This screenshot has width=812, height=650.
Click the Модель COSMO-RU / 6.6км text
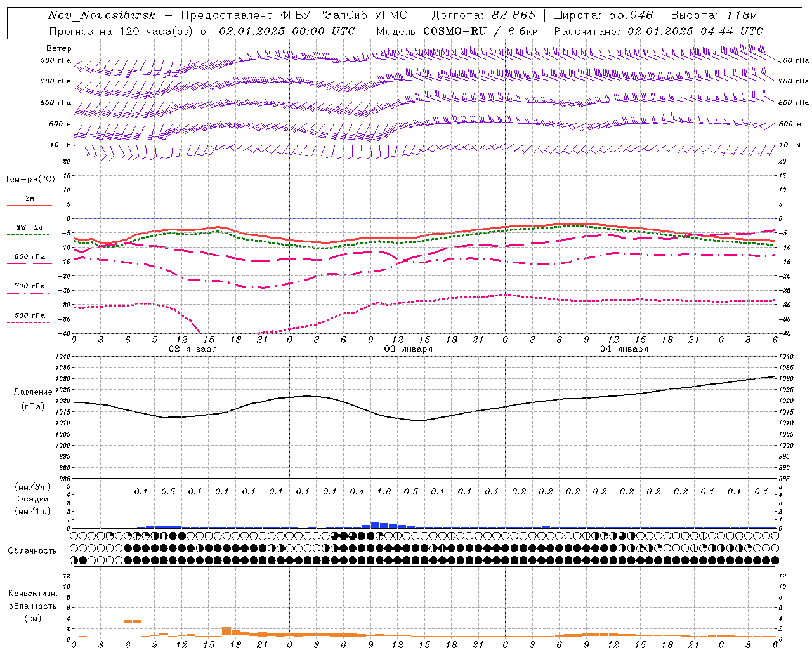pos(457,31)
